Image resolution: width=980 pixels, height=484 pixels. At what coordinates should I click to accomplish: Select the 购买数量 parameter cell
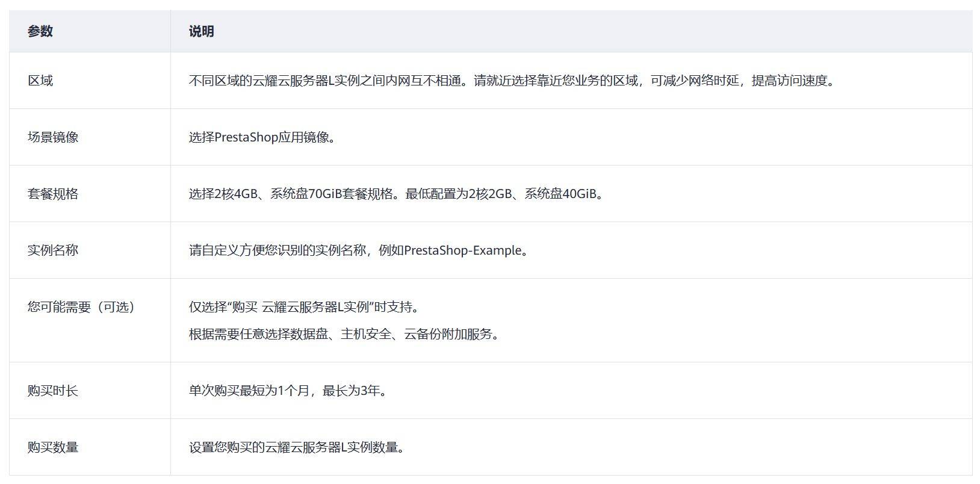(x=90, y=447)
